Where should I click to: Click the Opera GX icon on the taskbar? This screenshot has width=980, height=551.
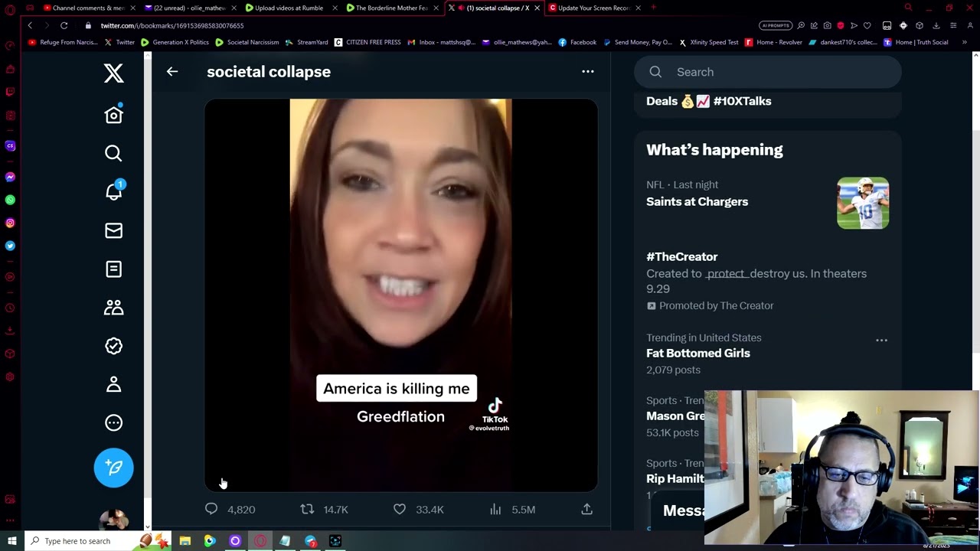tap(260, 541)
